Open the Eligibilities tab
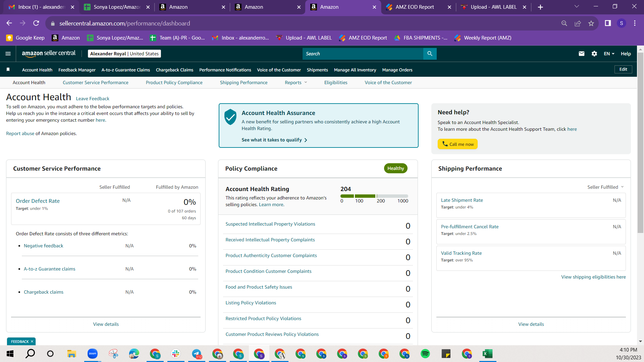644x362 pixels. pos(336,82)
